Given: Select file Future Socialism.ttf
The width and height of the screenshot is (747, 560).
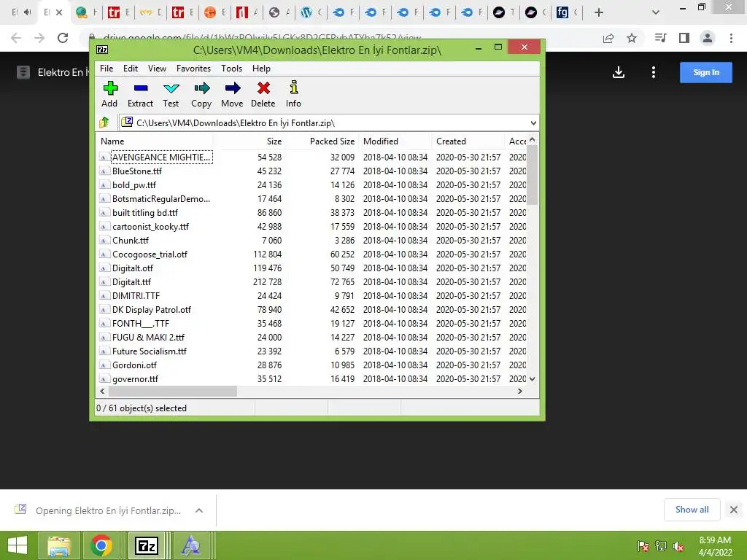Looking at the screenshot, I should [149, 351].
